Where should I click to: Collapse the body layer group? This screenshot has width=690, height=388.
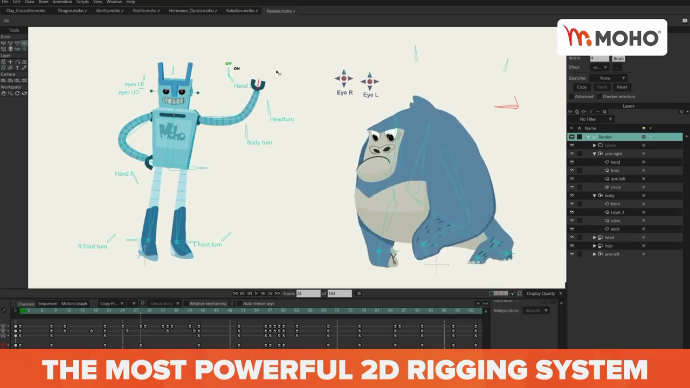[595, 196]
